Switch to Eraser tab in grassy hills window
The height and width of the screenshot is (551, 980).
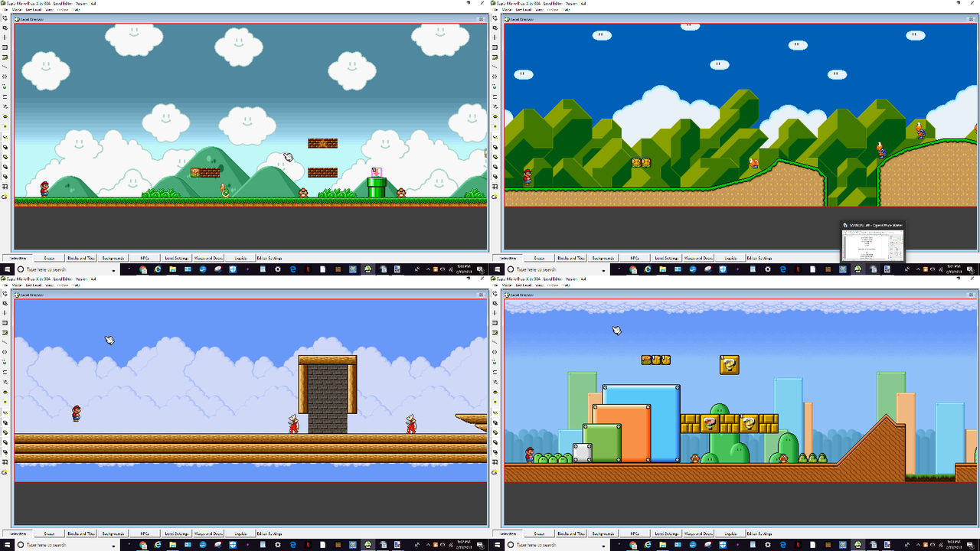click(49, 258)
